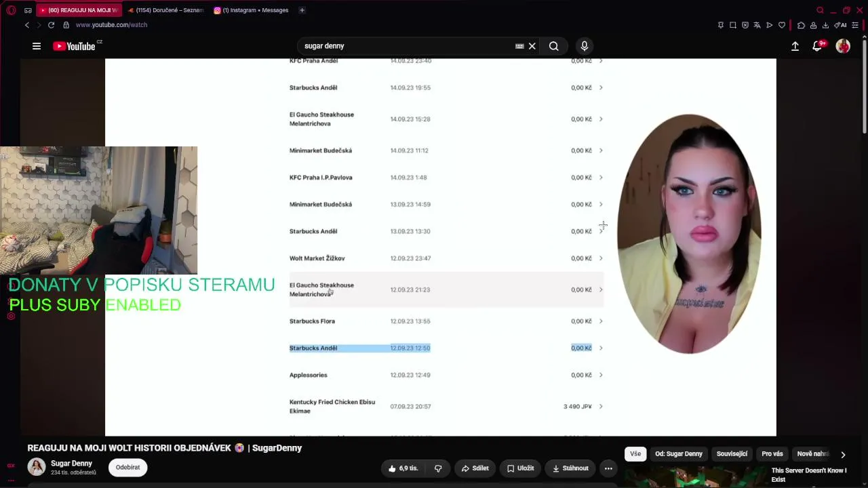Switch to the Doručené – Seznam tab
868x488 pixels.
click(x=165, y=10)
